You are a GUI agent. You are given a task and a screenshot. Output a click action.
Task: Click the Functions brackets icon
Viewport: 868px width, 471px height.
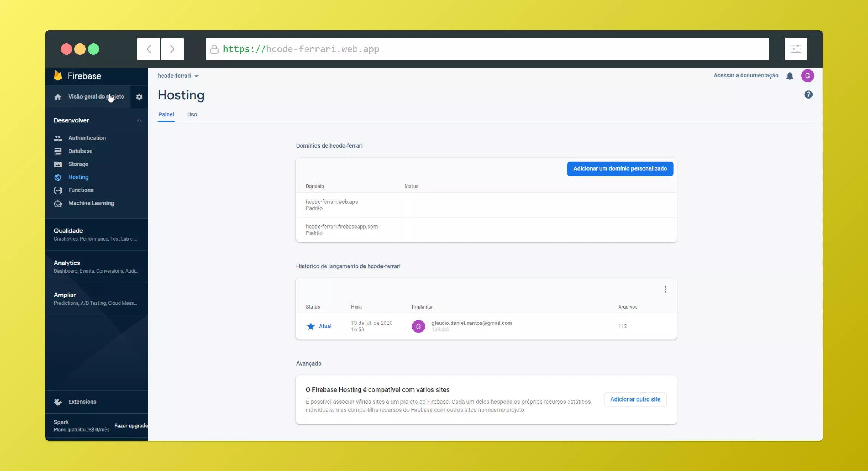[x=58, y=190]
